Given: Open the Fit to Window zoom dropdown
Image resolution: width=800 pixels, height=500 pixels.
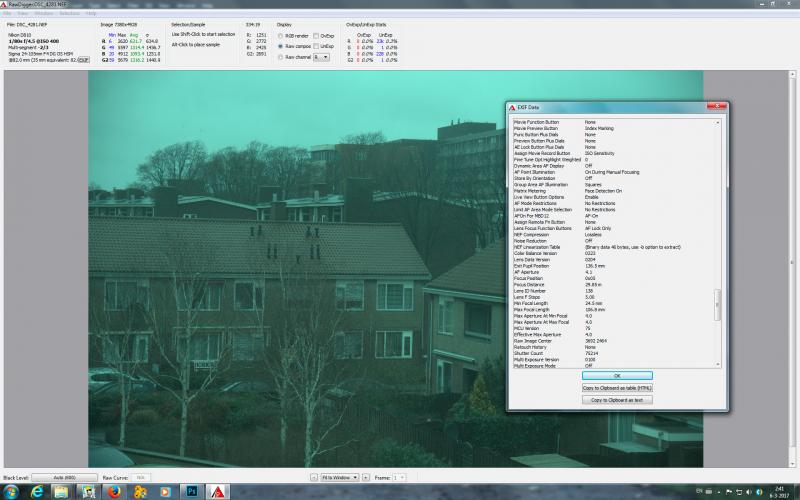Looking at the screenshot, I should pyautogui.click(x=340, y=478).
